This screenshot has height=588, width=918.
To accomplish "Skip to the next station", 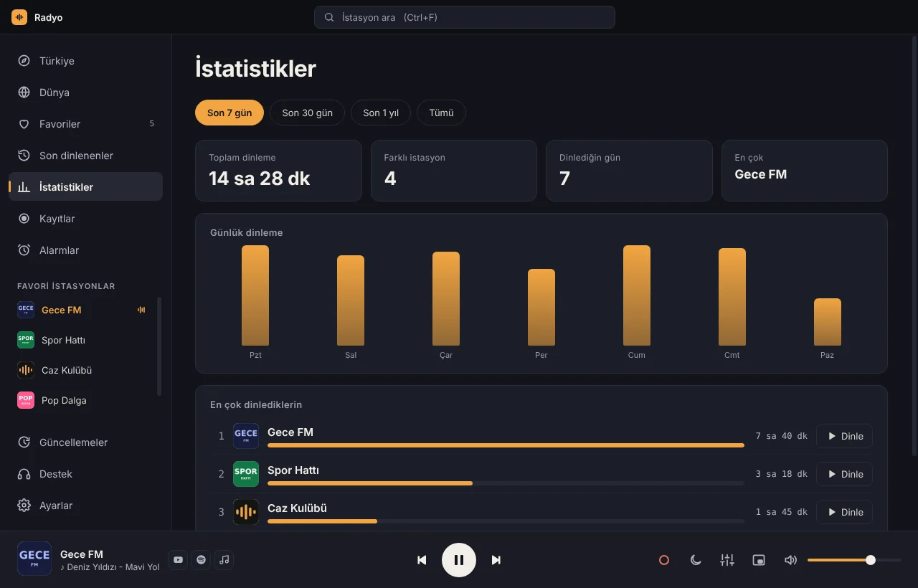I will pos(496,560).
